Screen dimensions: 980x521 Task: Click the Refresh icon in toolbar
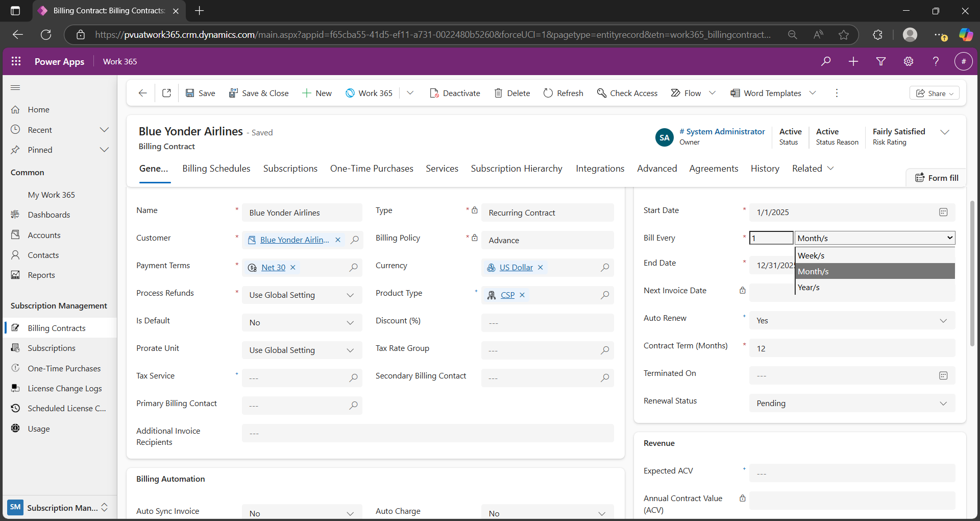coord(548,93)
